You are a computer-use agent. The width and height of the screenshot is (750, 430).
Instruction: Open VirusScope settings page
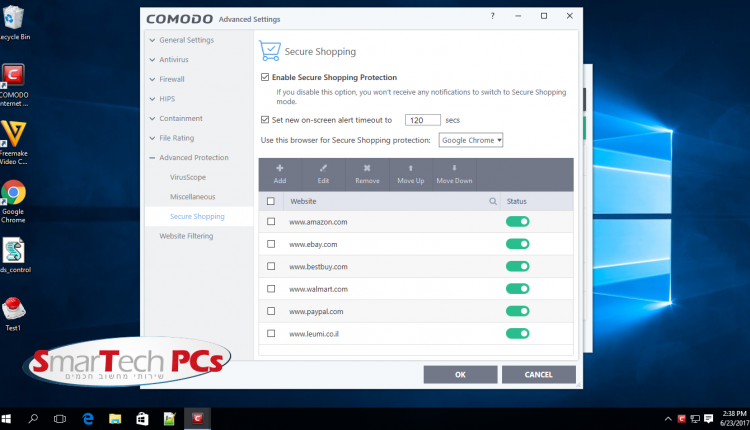point(188,177)
